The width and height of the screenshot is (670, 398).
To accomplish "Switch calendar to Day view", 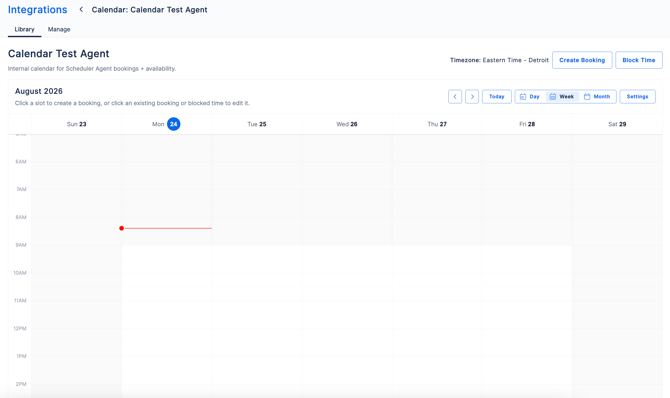I will tap(530, 97).
